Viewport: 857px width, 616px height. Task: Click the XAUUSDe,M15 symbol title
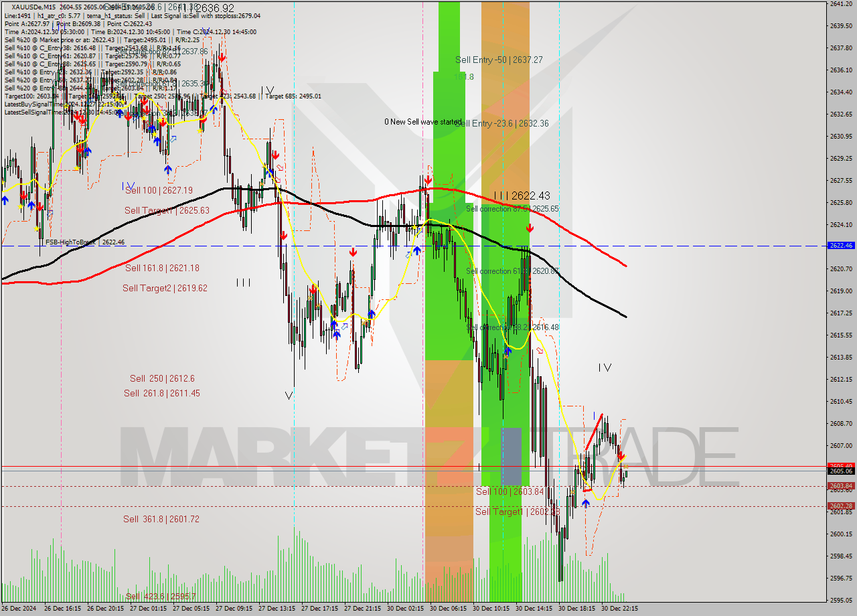[33, 7]
